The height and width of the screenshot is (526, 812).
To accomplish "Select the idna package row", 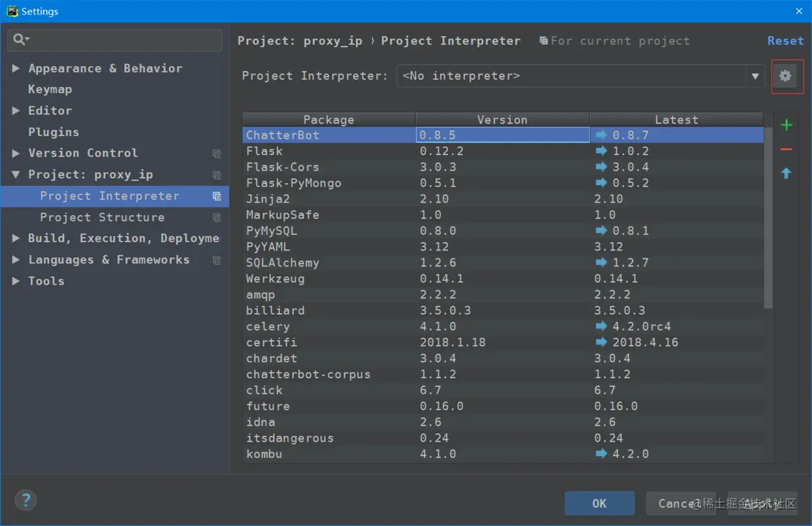I will (x=503, y=422).
